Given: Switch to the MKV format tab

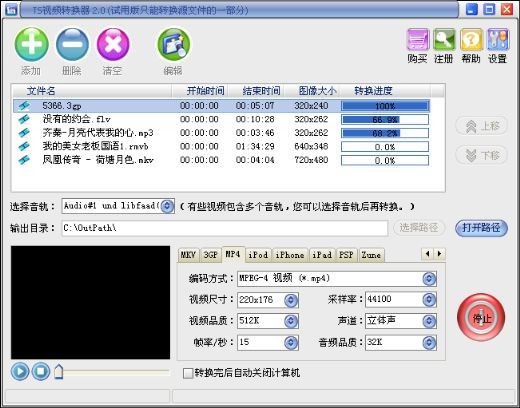Looking at the screenshot, I should pyautogui.click(x=188, y=255).
